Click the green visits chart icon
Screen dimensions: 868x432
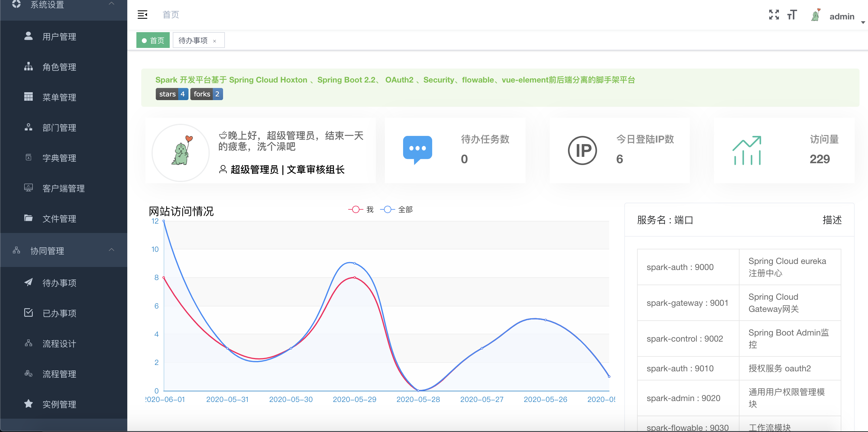tap(747, 150)
